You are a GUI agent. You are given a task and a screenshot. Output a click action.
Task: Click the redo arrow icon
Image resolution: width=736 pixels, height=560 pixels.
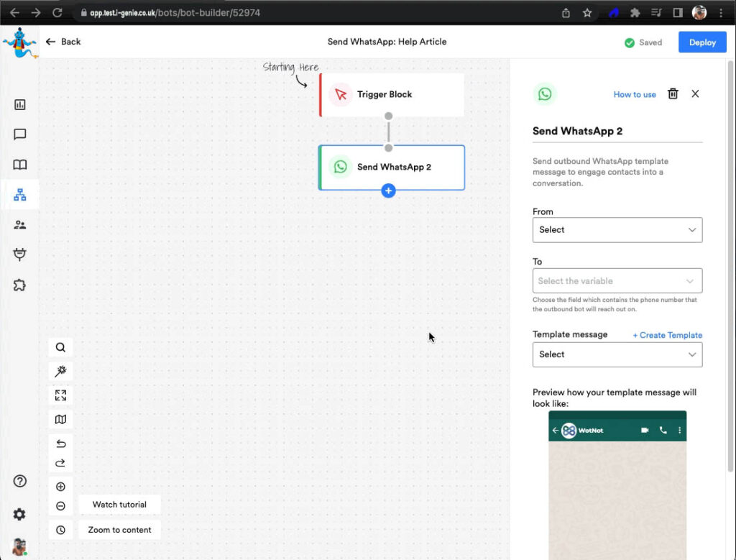coord(61,463)
